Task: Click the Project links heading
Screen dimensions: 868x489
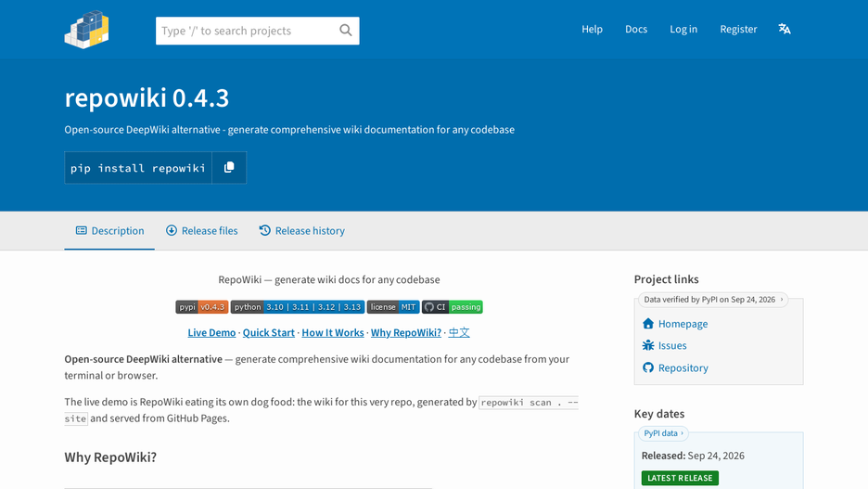Action: (666, 279)
